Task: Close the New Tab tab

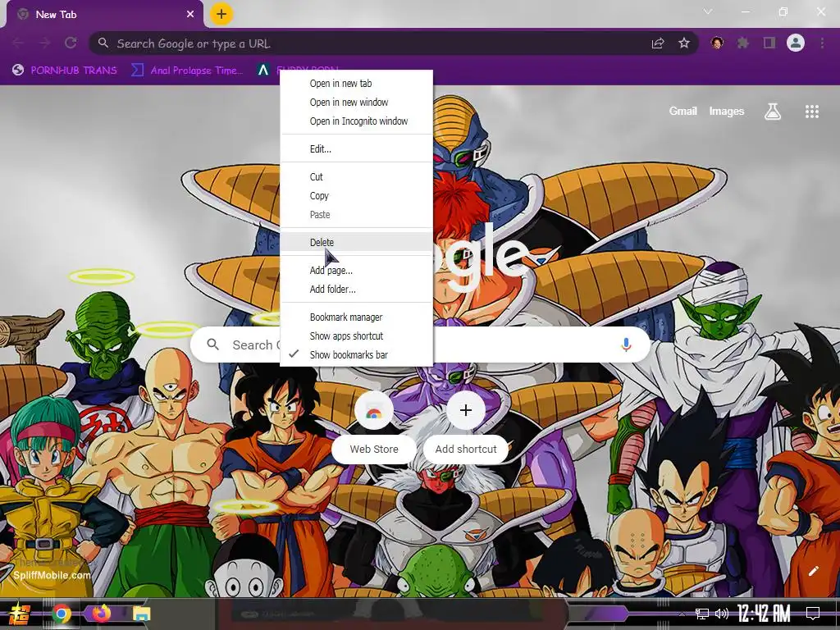Action: (x=190, y=15)
